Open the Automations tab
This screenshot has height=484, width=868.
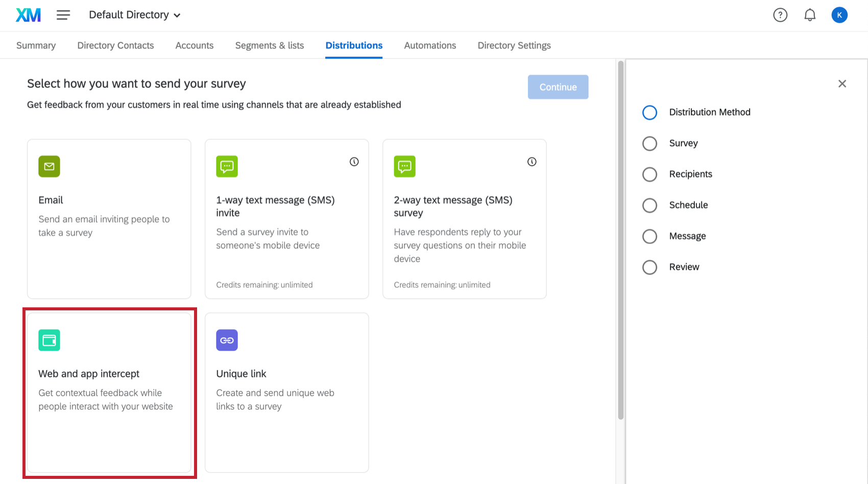click(430, 45)
